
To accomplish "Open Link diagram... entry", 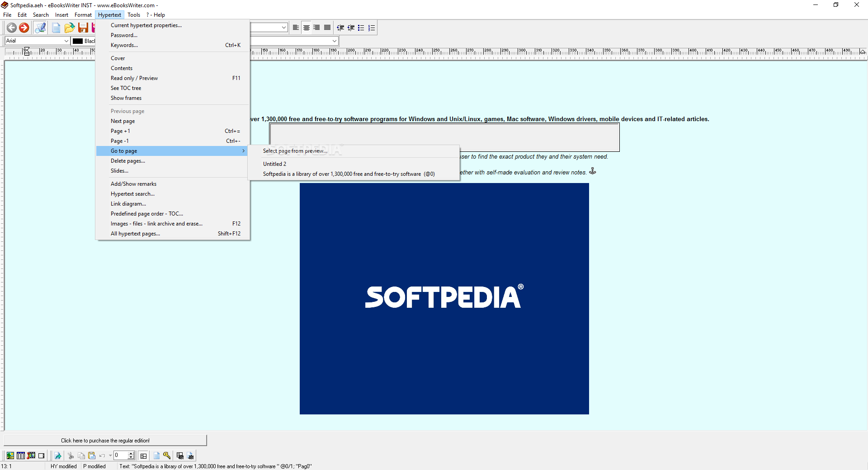I will click(x=173, y=204).
